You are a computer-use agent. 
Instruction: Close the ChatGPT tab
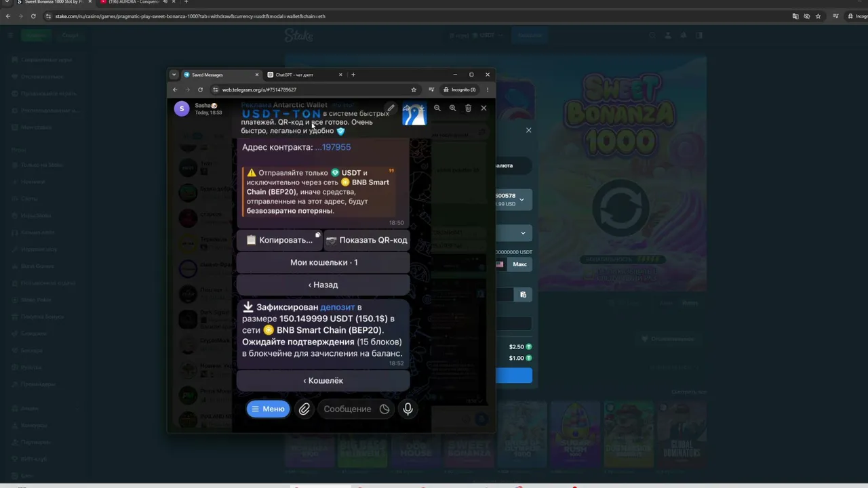(340, 75)
